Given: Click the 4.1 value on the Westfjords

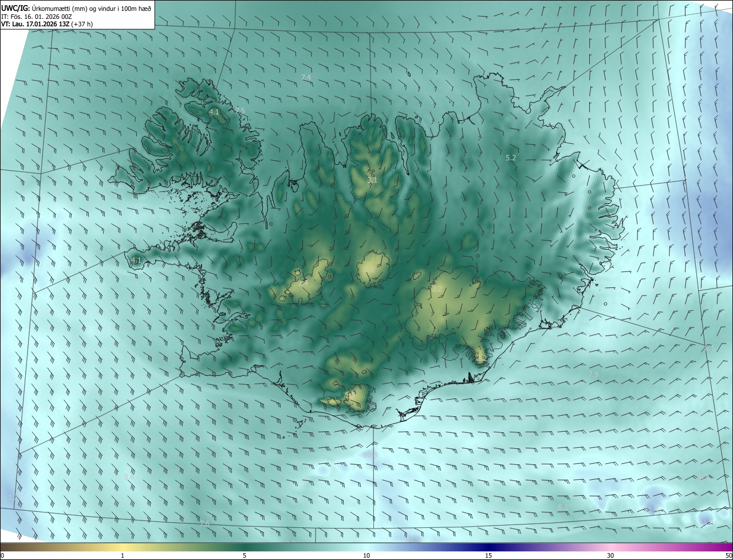Looking at the screenshot, I should pos(214,112).
